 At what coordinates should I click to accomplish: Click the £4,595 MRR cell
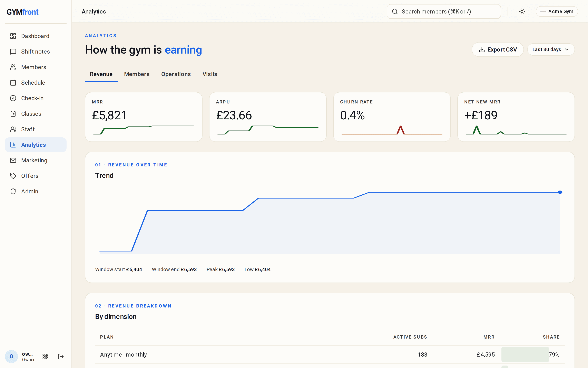[x=486, y=355]
